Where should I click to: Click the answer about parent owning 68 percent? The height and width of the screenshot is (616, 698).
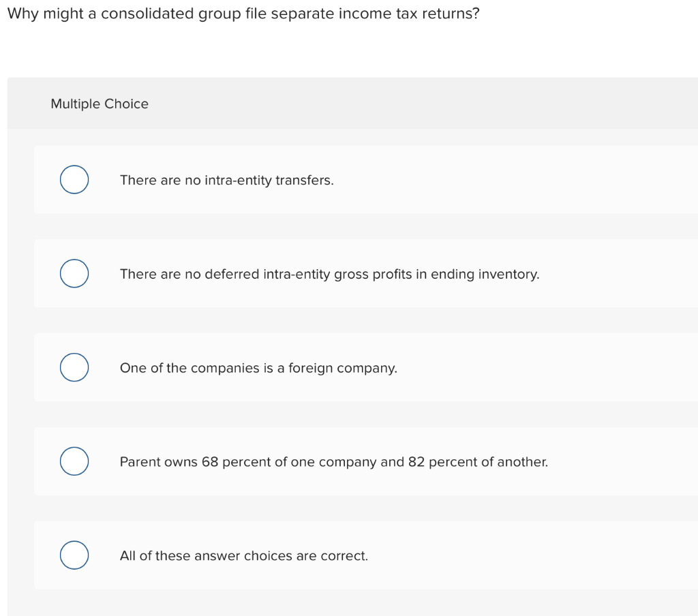[x=333, y=462]
